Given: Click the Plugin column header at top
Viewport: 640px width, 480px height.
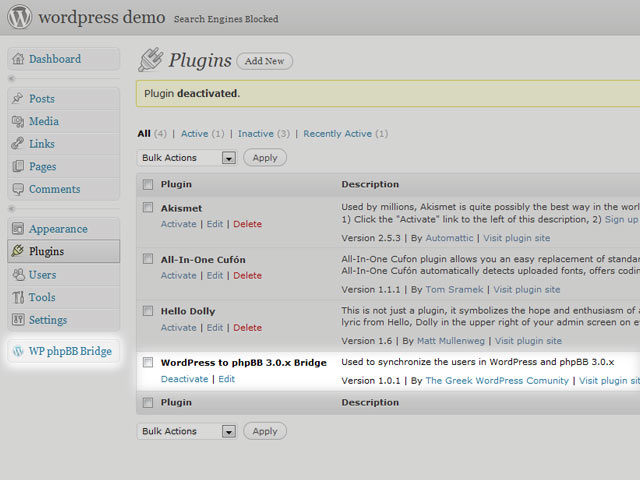Looking at the screenshot, I should tap(176, 184).
